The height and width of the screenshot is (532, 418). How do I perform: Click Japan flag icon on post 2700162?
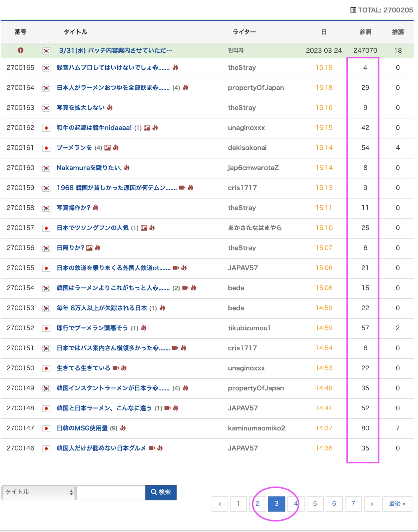pos(46,128)
